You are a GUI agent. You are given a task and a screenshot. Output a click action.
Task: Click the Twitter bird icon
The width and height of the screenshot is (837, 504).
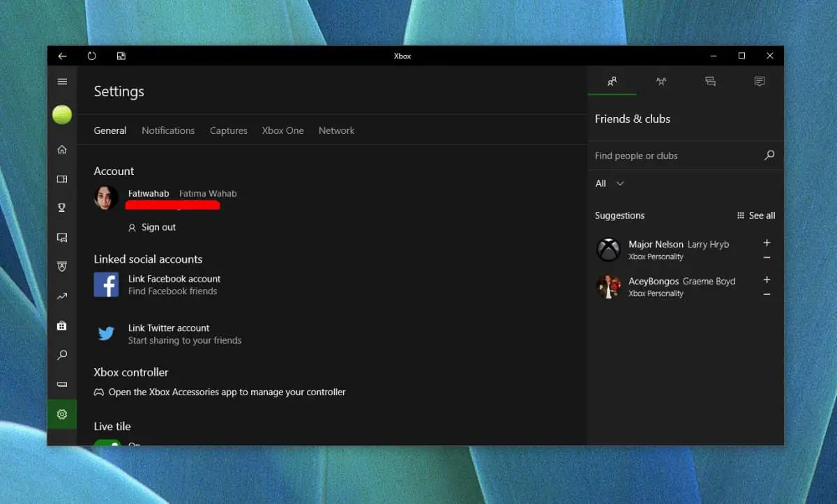coord(106,334)
